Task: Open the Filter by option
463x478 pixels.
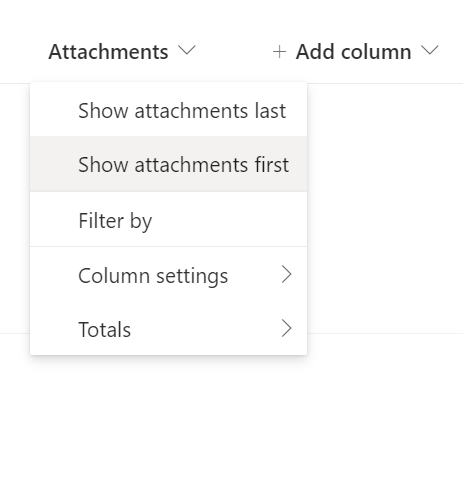Action: click(168, 220)
